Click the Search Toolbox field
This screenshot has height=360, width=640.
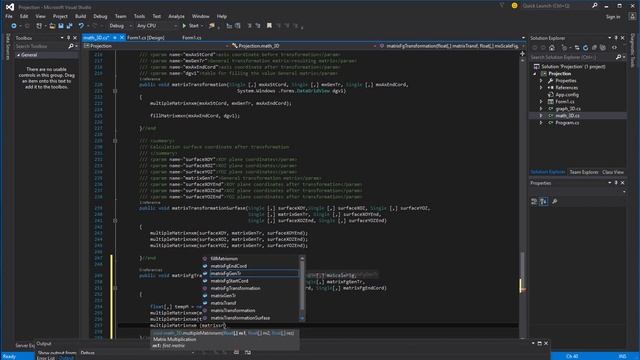[41, 46]
